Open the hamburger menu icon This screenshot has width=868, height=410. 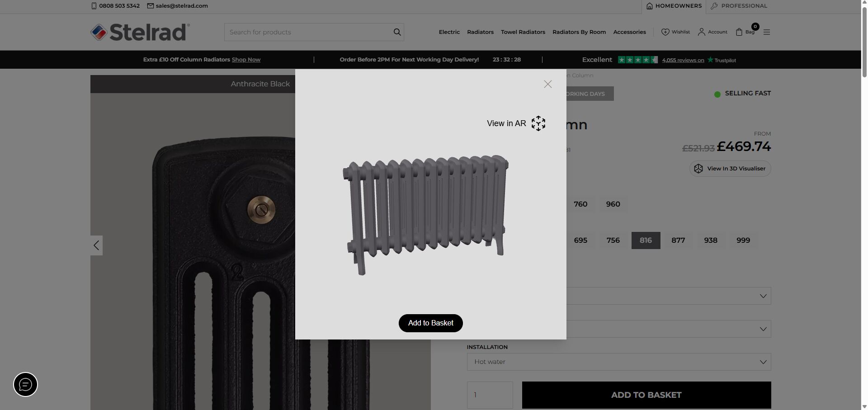pyautogui.click(x=766, y=32)
